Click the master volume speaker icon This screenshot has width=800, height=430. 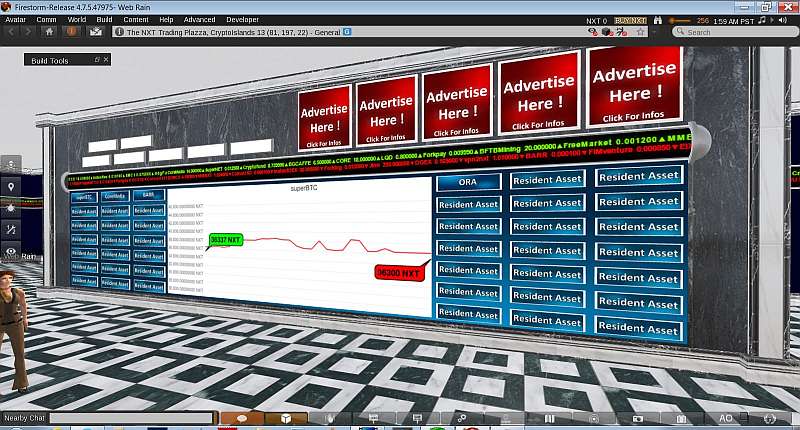(782, 20)
